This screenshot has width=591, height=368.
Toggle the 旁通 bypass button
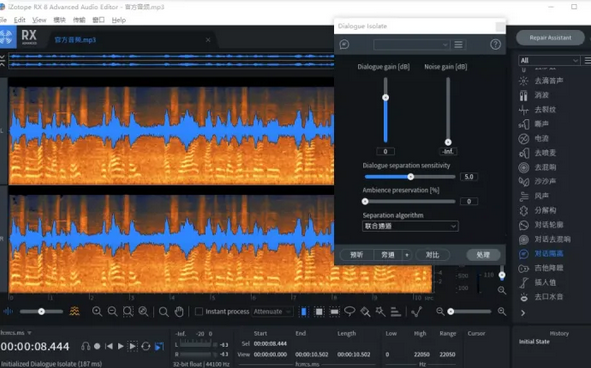pyautogui.click(x=388, y=255)
